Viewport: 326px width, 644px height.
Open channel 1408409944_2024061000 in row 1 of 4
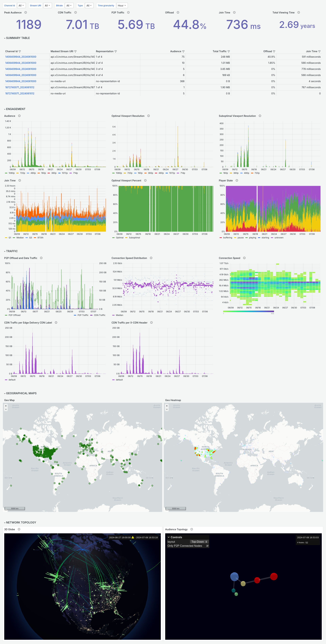click(21, 57)
